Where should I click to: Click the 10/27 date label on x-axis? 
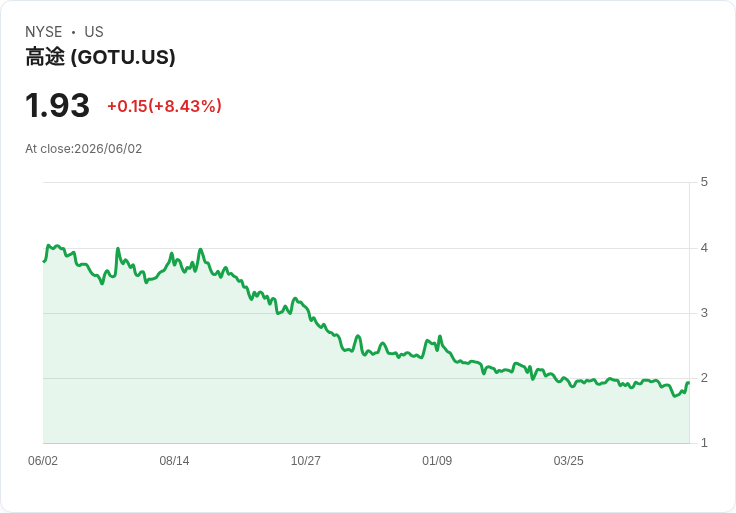[x=306, y=461]
